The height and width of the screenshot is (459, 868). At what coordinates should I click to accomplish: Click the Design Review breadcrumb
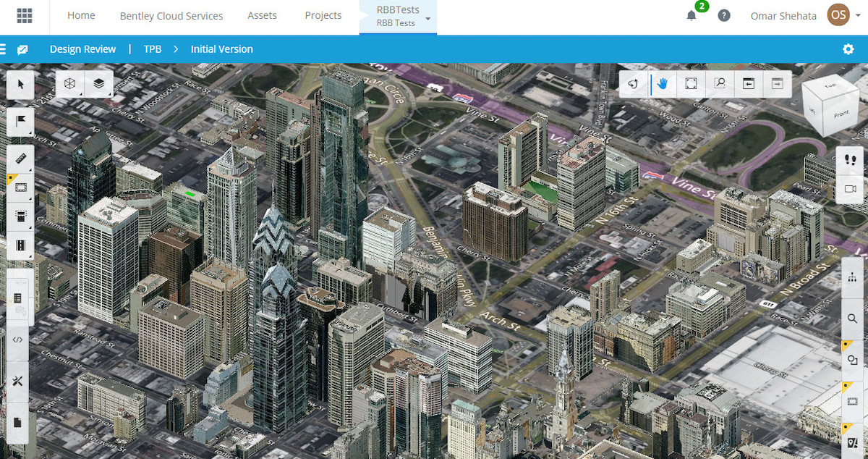[82, 49]
